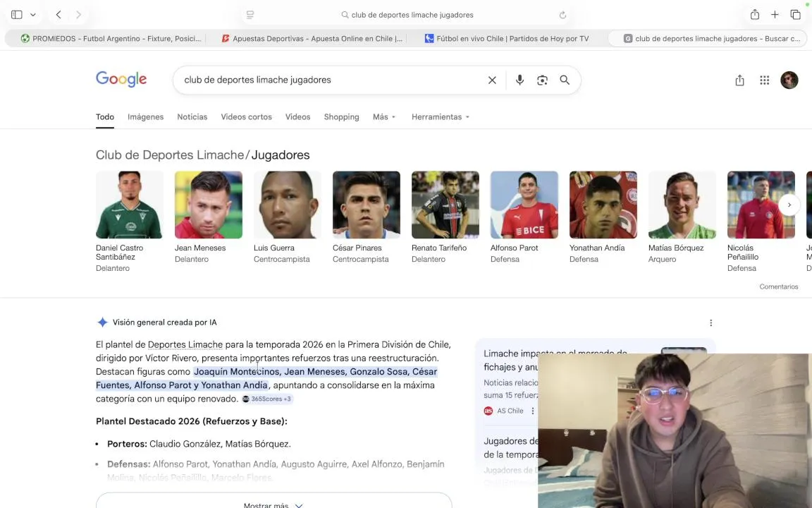The width and height of the screenshot is (812, 508).
Task: Switch to Apuestas Deportivas tab
Action: [312, 38]
